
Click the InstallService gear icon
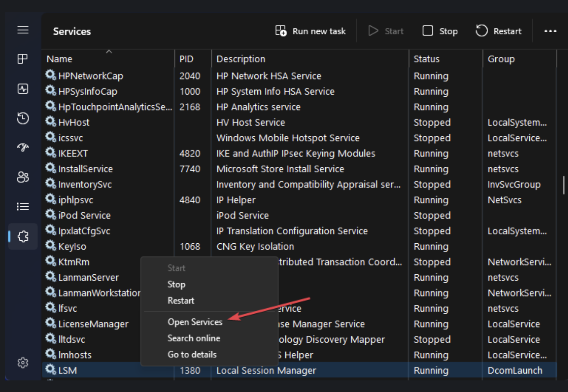click(x=51, y=168)
